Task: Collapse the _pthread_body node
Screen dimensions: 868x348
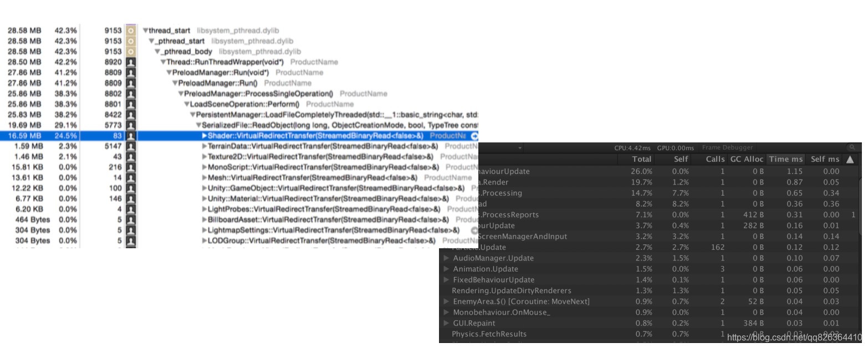Action: point(157,52)
